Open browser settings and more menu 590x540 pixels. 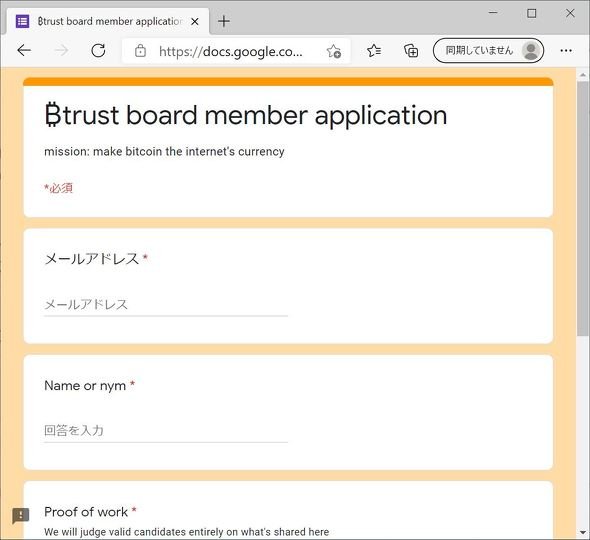coord(566,50)
